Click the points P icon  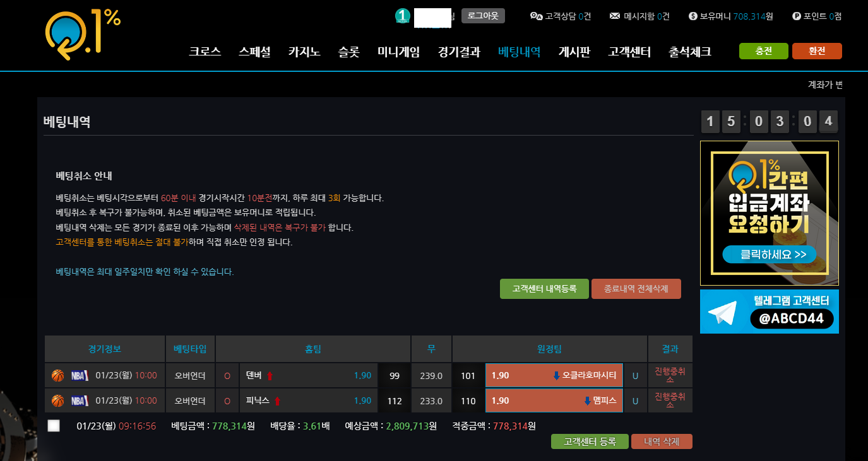796,16
